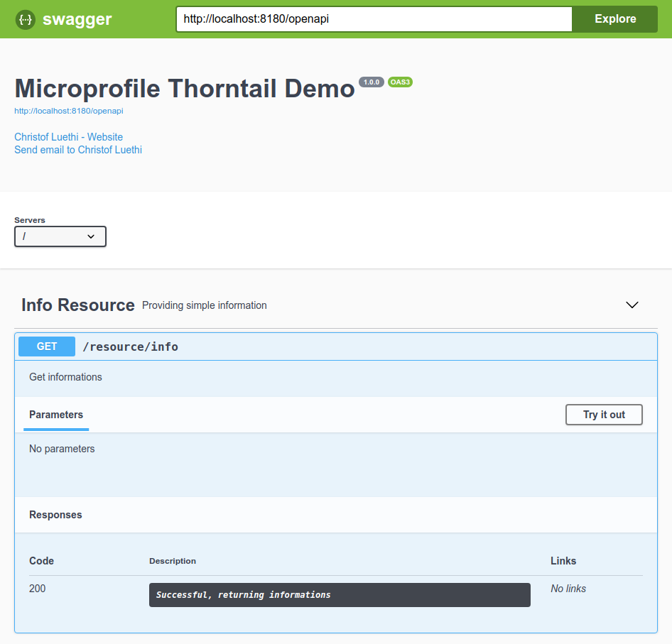Click the Description column header
The image size is (672, 644).
pos(173,561)
